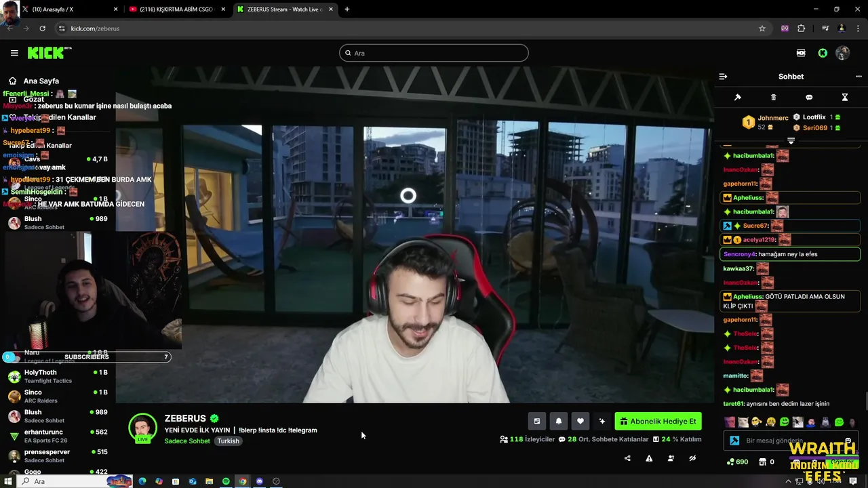Click Abonelik Hediye Et button
This screenshot has height=488, width=868.
point(658,421)
